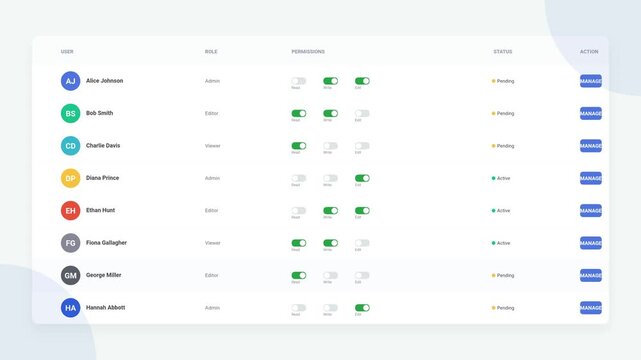Click Bob Smith's BS avatar
The width and height of the screenshot is (641, 360).
(70, 113)
